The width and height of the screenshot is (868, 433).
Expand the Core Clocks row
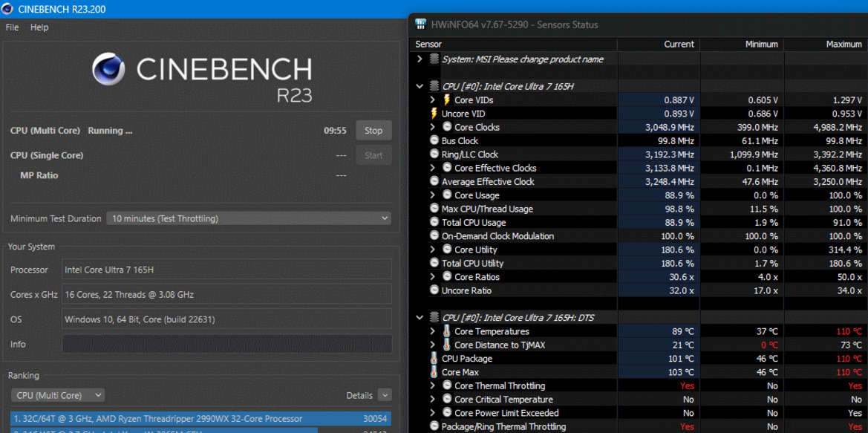tap(433, 127)
